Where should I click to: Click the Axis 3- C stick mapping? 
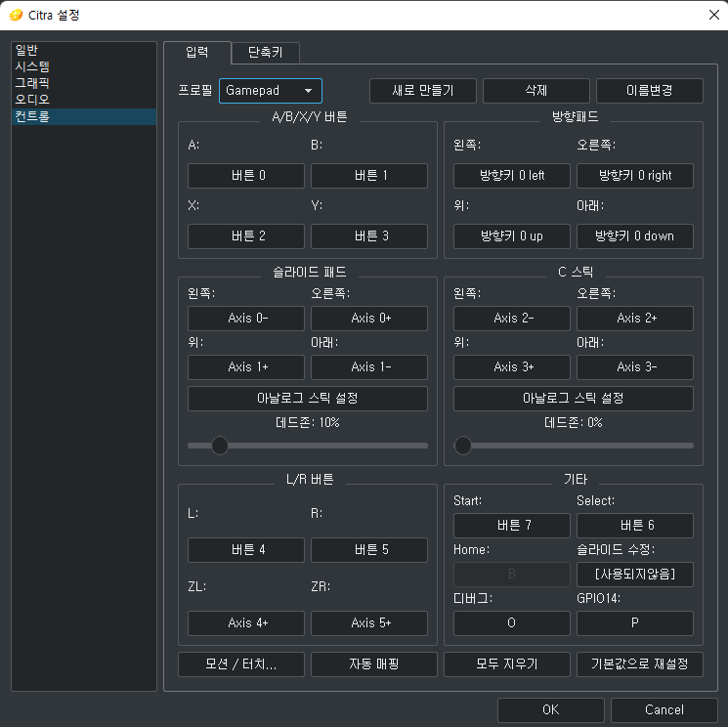634,367
